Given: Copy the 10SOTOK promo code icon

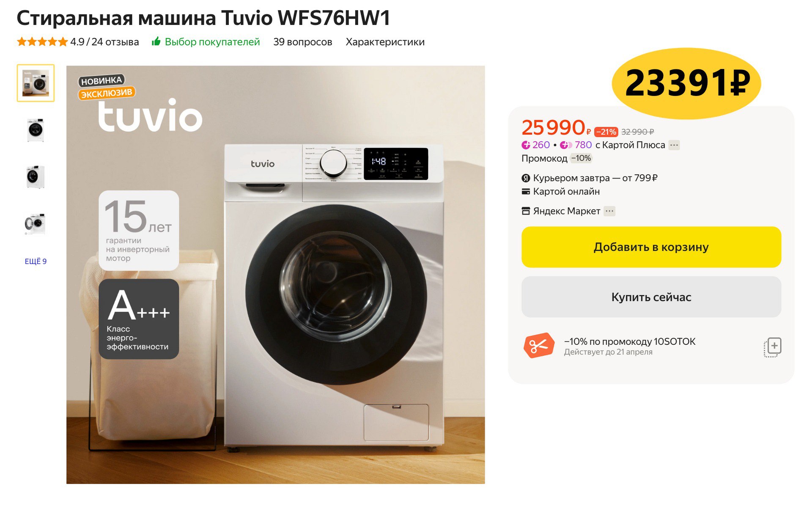Looking at the screenshot, I should tap(772, 347).
